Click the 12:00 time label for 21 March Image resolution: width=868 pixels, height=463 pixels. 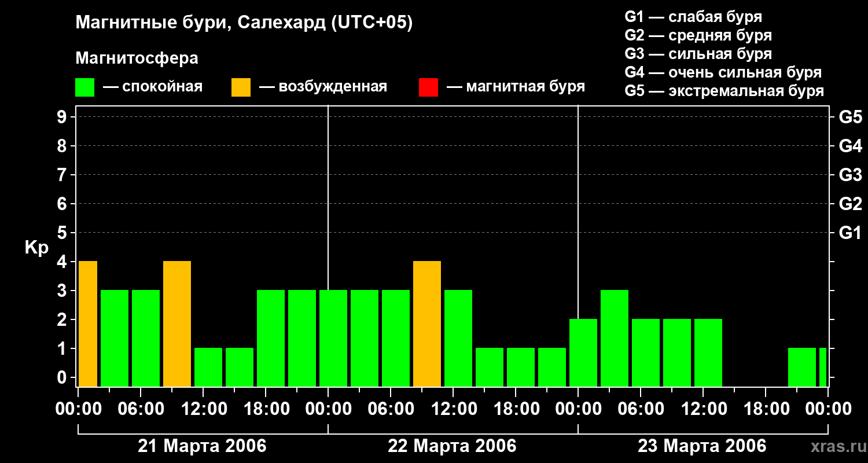[203, 409]
